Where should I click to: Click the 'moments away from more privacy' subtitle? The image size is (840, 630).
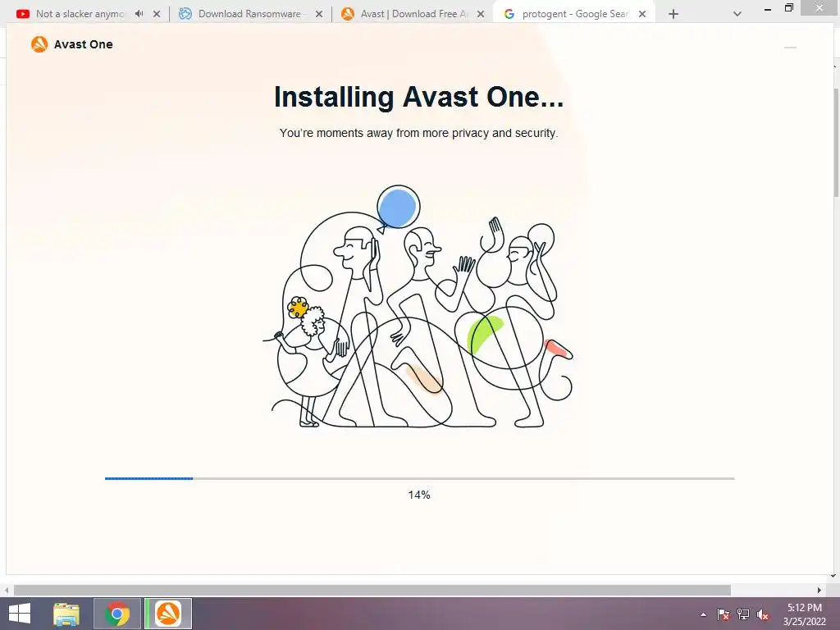point(418,133)
